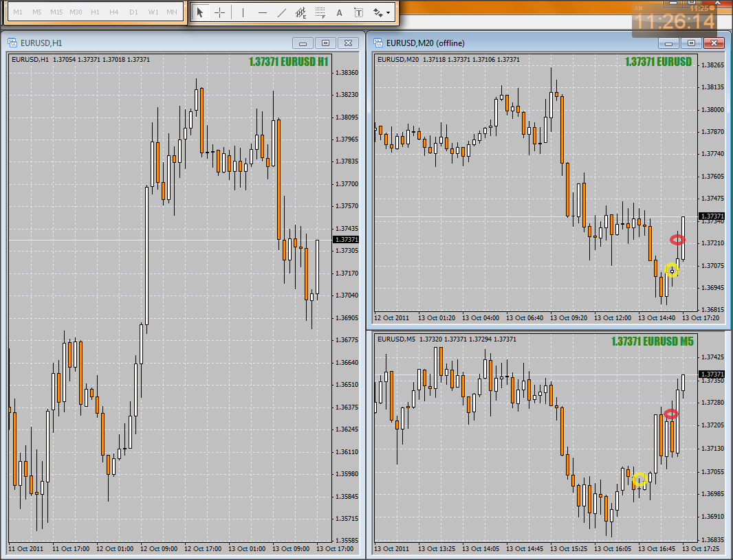This screenshot has height=560, width=733.
Task: Select the Fibonacci retracement tool
Action: click(x=320, y=12)
